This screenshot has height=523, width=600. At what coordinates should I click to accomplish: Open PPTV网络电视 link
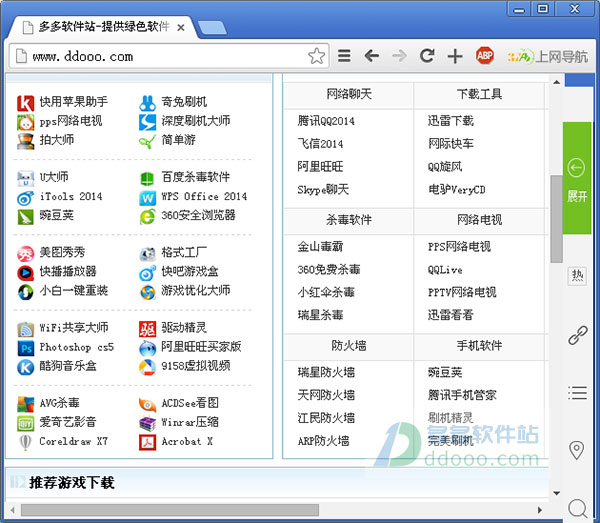tap(462, 292)
